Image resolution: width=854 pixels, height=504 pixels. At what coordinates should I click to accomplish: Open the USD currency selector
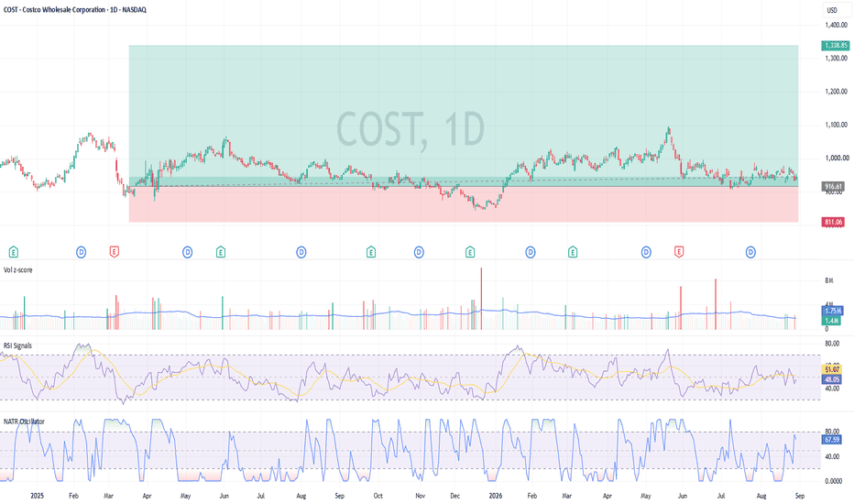[x=832, y=10]
